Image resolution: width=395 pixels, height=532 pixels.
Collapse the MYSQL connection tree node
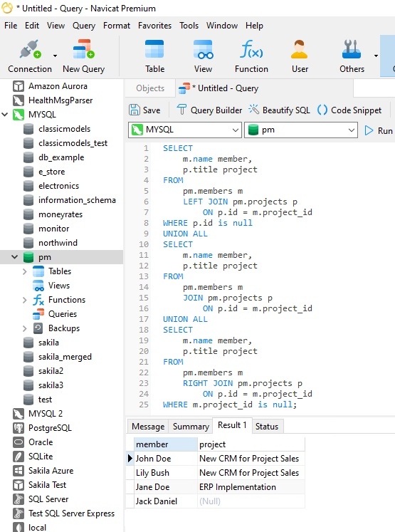pos(5,115)
